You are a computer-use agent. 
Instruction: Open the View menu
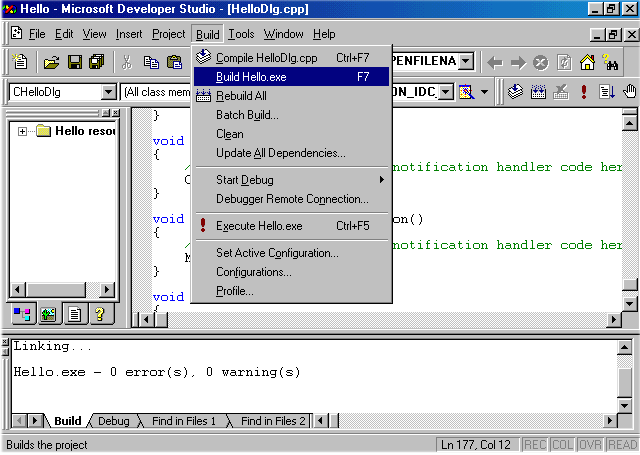pos(94,34)
